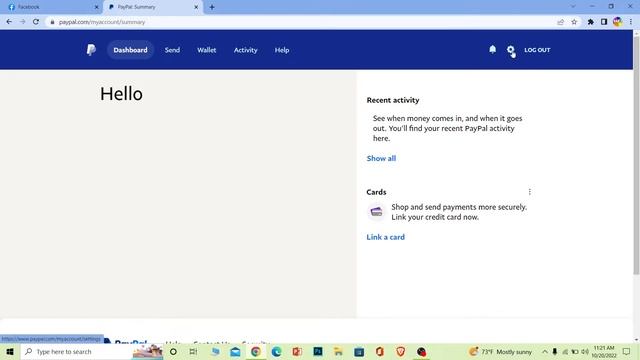Open the volume control in the tray
Viewport: 640px width, 360px height.
[x=585, y=351]
